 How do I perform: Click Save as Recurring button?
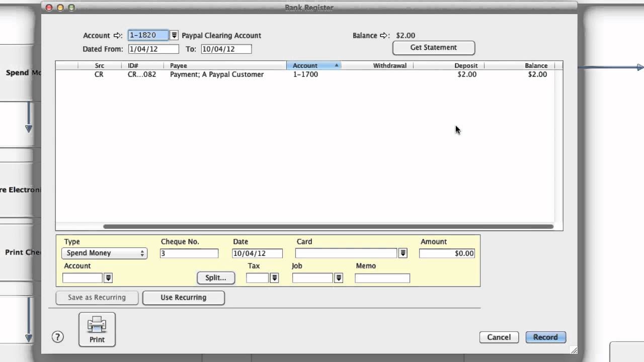pos(97,298)
